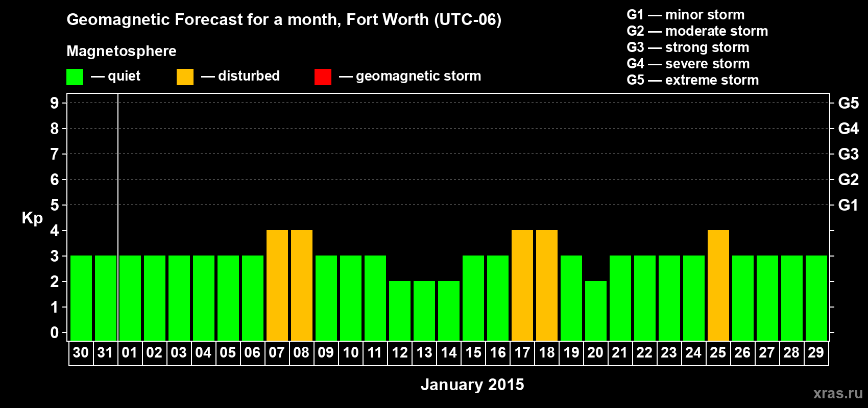The image size is (868, 408).
Task: Click 'G2 — moderate storm' legend line
Action: (x=697, y=31)
